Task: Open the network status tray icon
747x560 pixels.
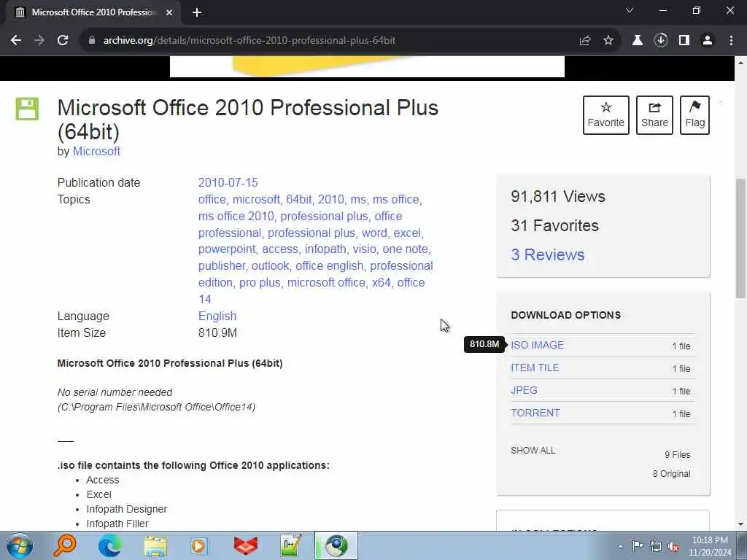Action: (656, 546)
